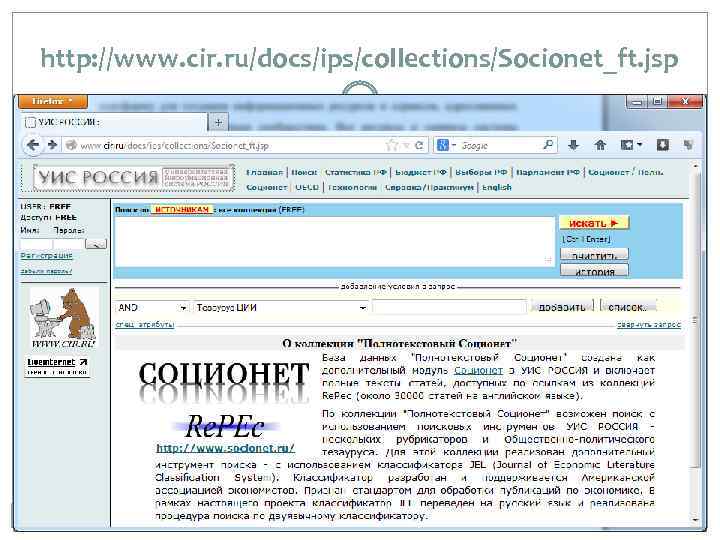Image resolution: width=720 pixels, height=540 pixels.
Task: Open the Тезаурус ЦИИ dropdown
Action: 281,308
